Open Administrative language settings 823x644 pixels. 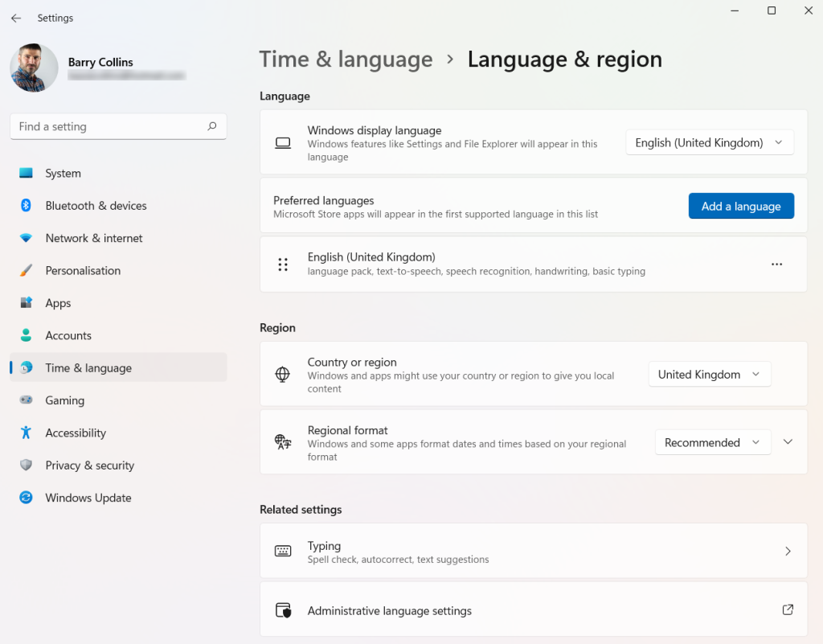(534, 610)
